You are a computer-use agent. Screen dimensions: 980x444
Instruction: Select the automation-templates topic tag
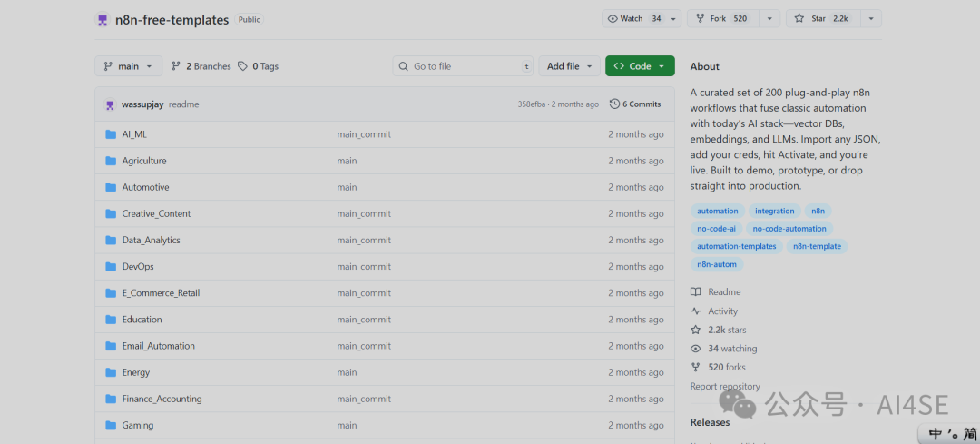pos(736,246)
